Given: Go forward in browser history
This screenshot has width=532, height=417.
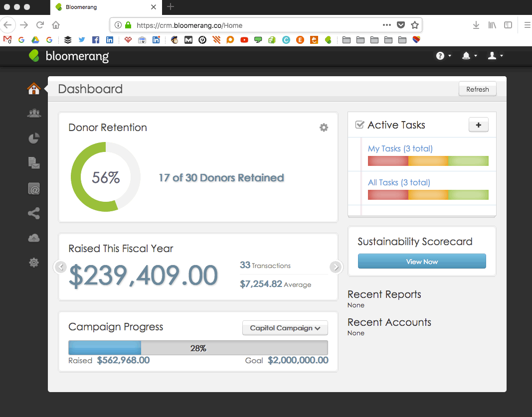Looking at the screenshot, I should pos(24,25).
